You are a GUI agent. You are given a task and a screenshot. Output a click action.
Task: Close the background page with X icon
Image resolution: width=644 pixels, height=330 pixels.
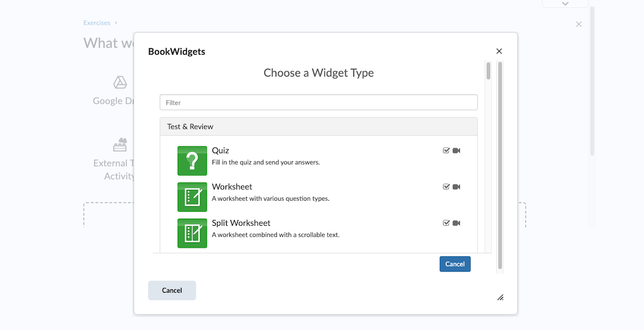pos(579,24)
